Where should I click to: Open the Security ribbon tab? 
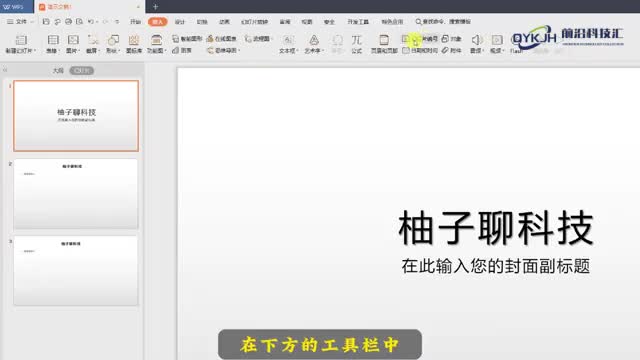click(329, 22)
